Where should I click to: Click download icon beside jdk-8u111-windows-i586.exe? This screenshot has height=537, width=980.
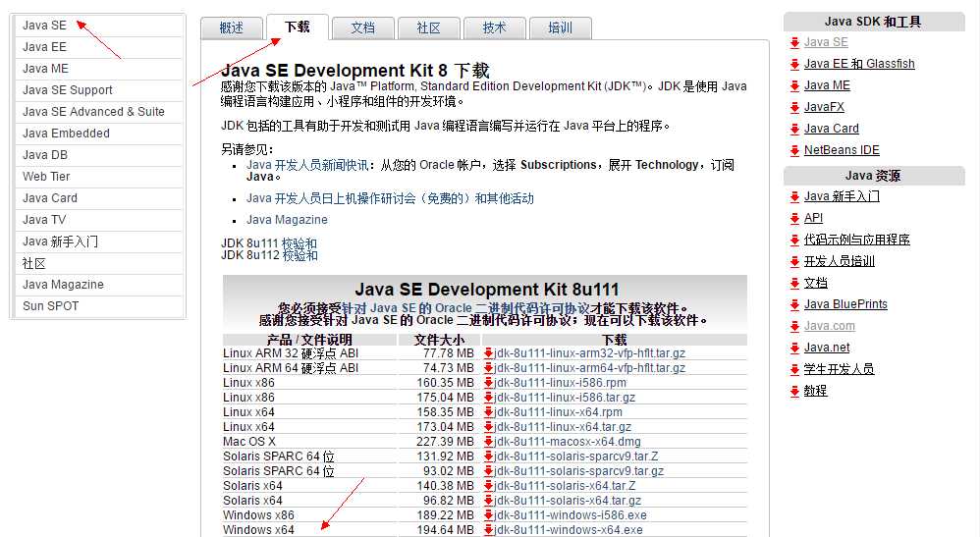(488, 515)
